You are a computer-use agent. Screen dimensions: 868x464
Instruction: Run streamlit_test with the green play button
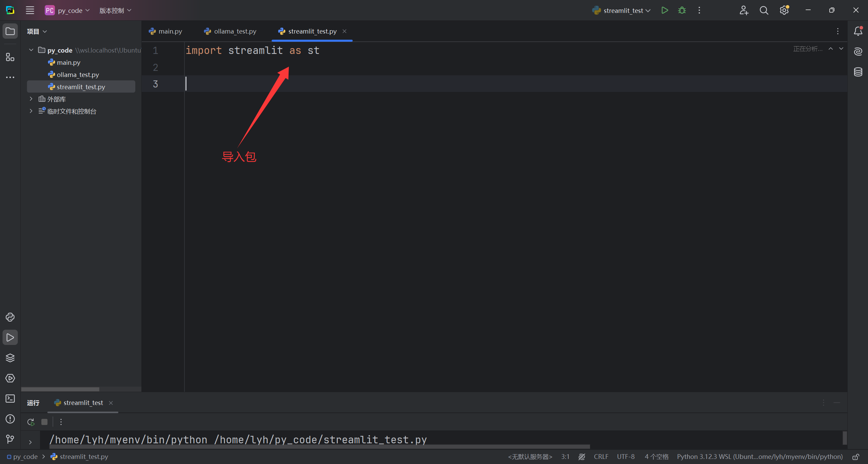click(x=665, y=10)
